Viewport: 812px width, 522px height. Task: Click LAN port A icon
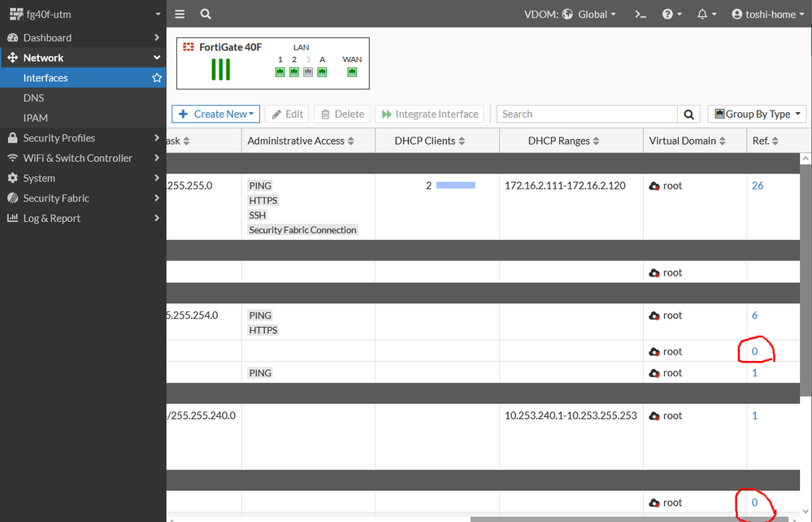tap(322, 72)
